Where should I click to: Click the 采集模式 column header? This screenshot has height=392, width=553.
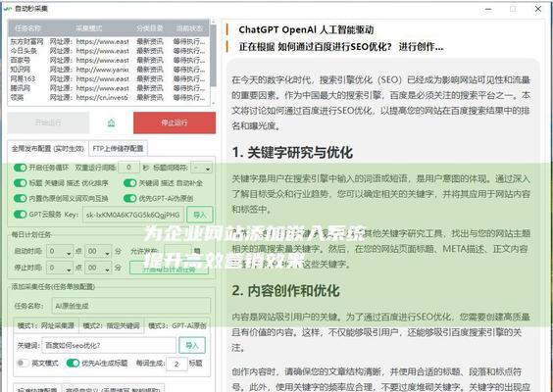(89, 28)
